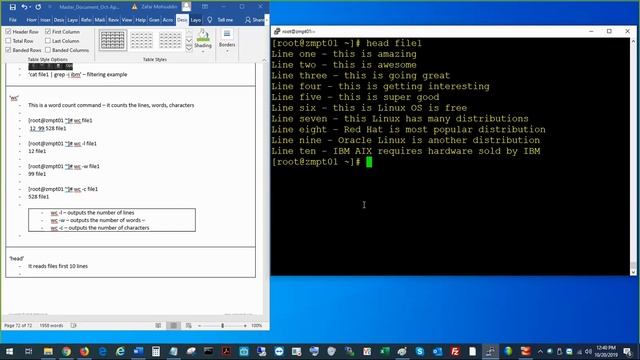
Task: Open Internet Explorer from the taskbar
Action: [120, 351]
